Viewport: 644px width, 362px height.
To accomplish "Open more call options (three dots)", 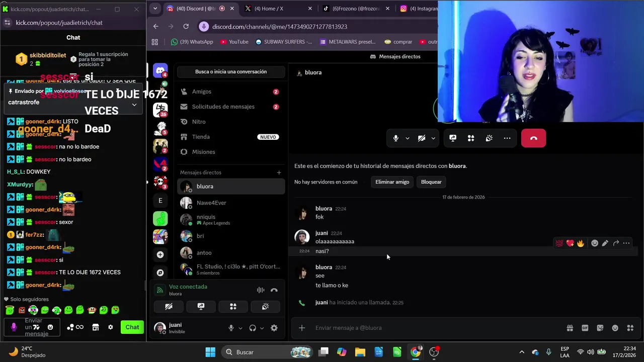I will click(507, 138).
